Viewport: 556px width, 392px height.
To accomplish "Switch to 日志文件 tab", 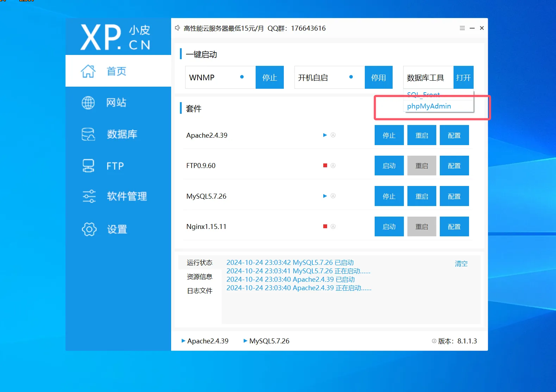I will tap(200, 291).
